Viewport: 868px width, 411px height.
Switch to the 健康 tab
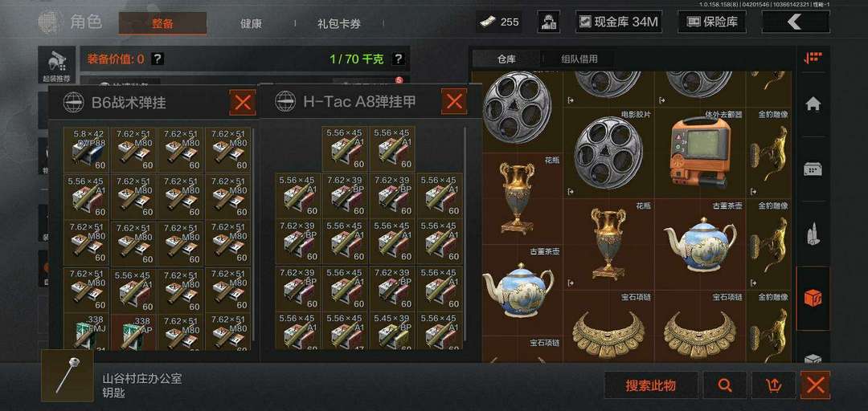coord(251,24)
